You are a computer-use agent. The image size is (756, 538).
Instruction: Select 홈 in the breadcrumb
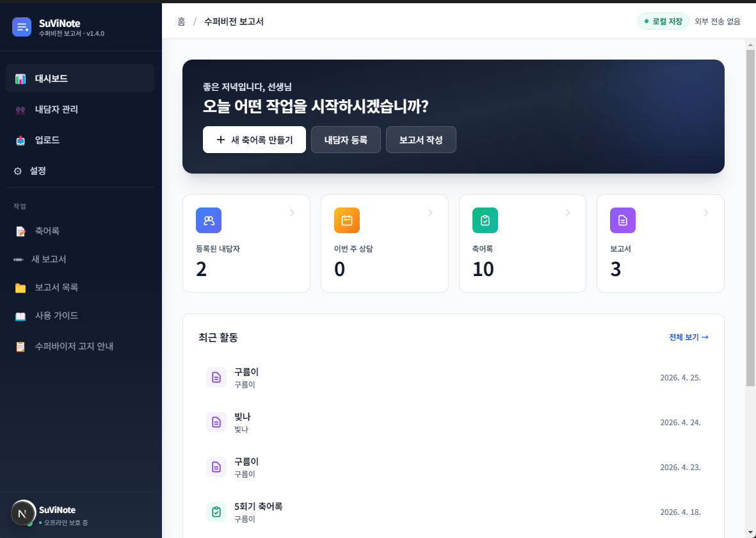point(181,20)
